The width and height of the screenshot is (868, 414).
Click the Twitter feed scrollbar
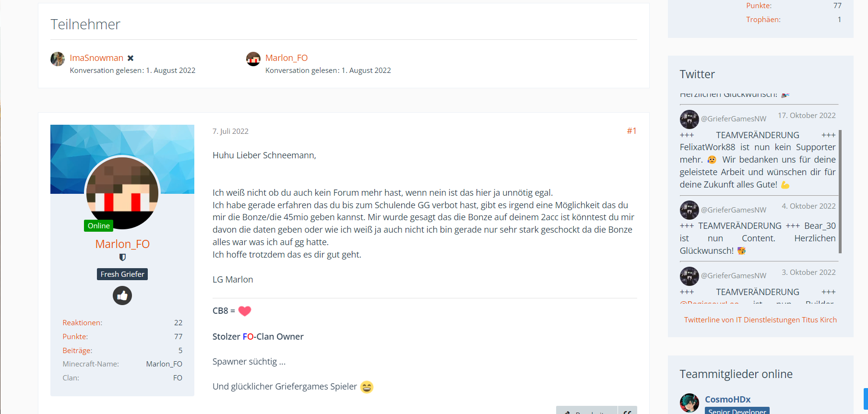[840, 191]
